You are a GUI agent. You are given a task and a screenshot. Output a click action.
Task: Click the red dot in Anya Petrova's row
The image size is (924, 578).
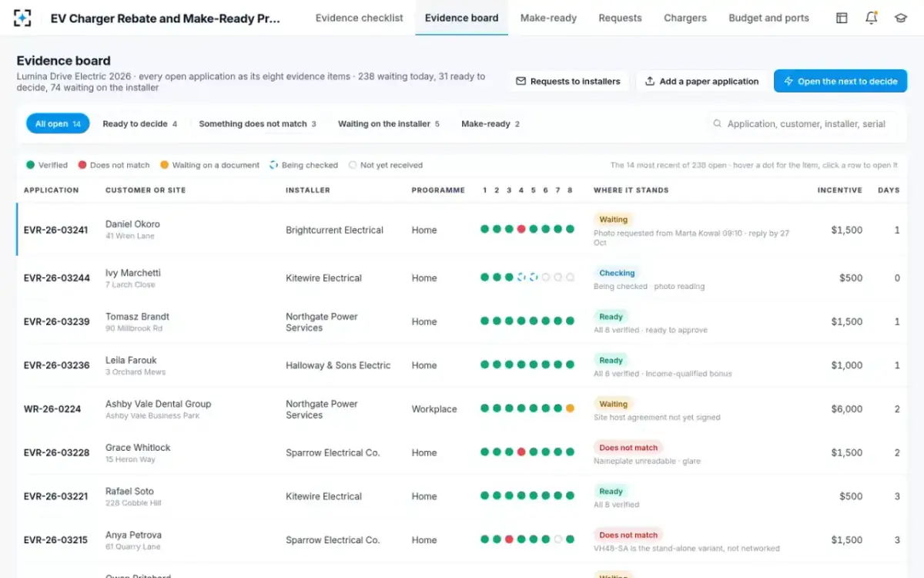509,539
